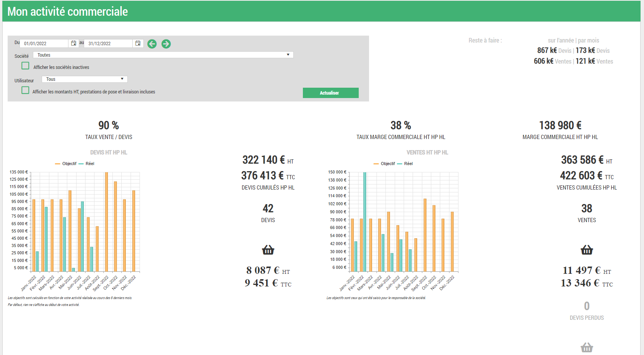Click basket icon below DEVIS PERDUS

pyautogui.click(x=587, y=347)
